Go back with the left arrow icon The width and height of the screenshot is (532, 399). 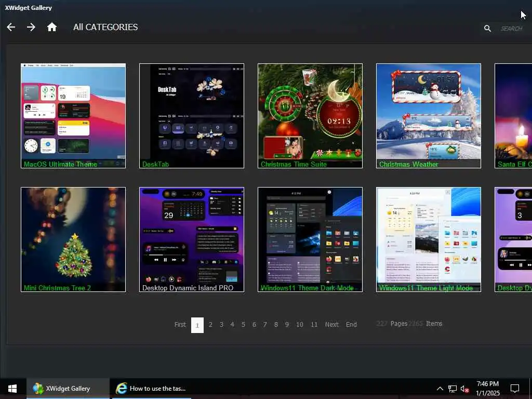click(x=11, y=27)
